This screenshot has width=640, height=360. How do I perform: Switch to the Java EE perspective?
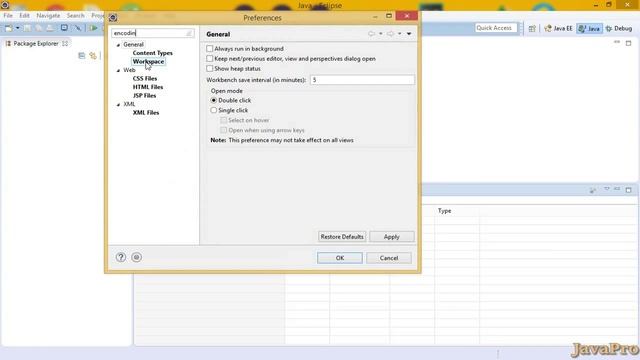[559, 29]
